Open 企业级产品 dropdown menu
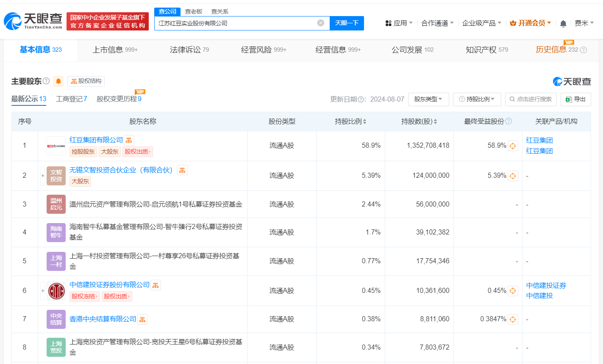The height and width of the screenshot is (364, 603). pyautogui.click(x=482, y=23)
